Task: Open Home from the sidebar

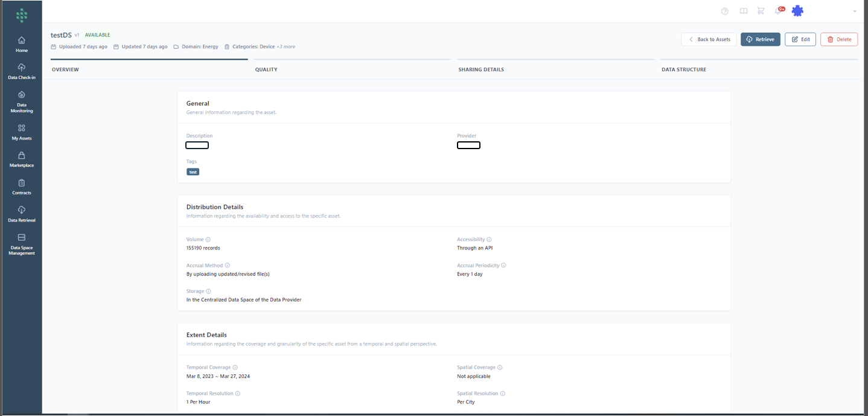Action: (21, 44)
